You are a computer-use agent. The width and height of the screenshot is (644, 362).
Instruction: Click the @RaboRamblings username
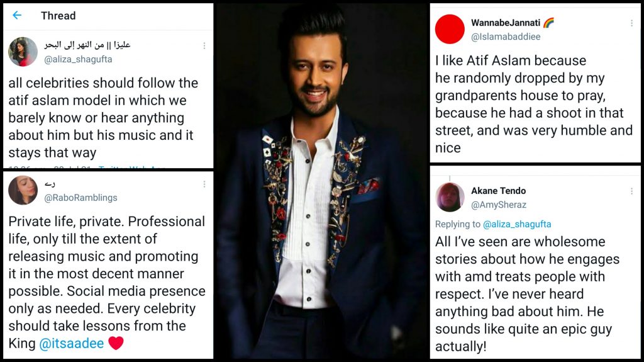pyautogui.click(x=81, y=198)
